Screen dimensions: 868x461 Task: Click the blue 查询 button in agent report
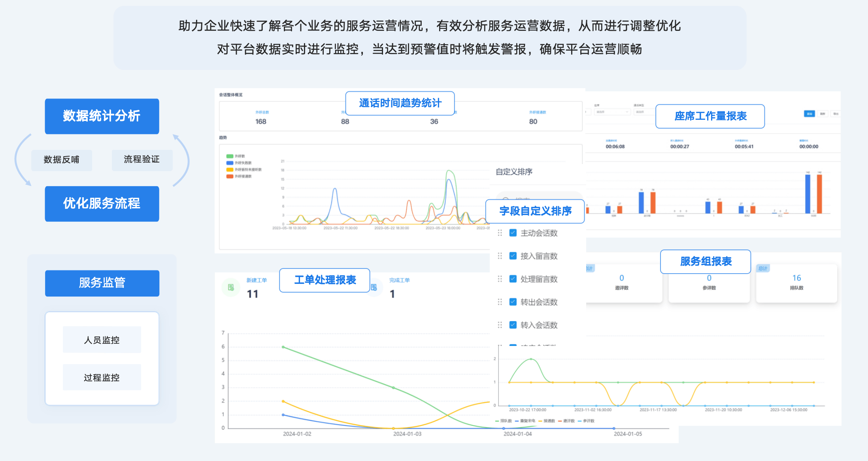pos(809,114)
